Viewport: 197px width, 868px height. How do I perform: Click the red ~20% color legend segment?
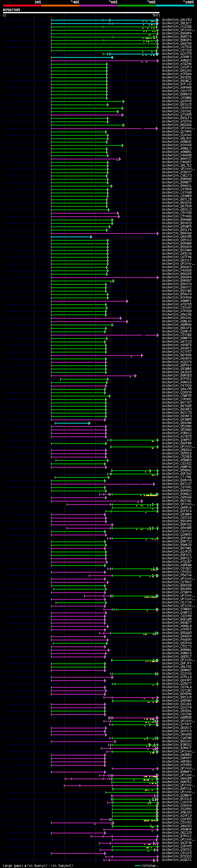click(22, 6)
